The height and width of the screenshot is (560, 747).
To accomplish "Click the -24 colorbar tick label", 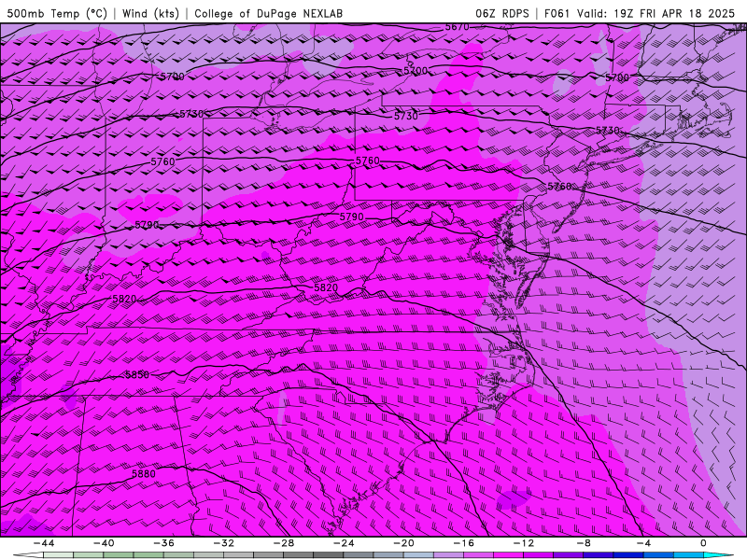I will 344,543.
